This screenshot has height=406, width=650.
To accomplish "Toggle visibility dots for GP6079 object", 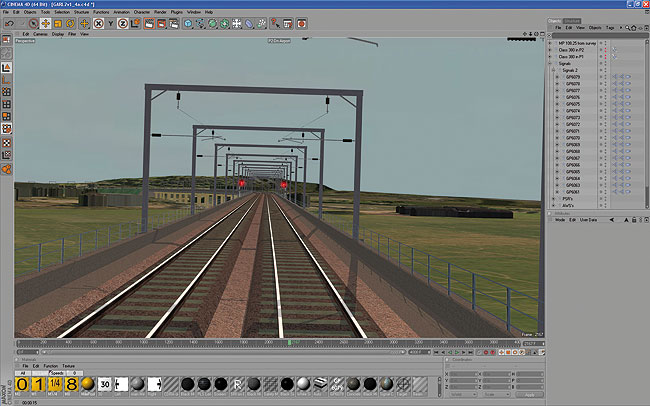I will click(601, 77).
